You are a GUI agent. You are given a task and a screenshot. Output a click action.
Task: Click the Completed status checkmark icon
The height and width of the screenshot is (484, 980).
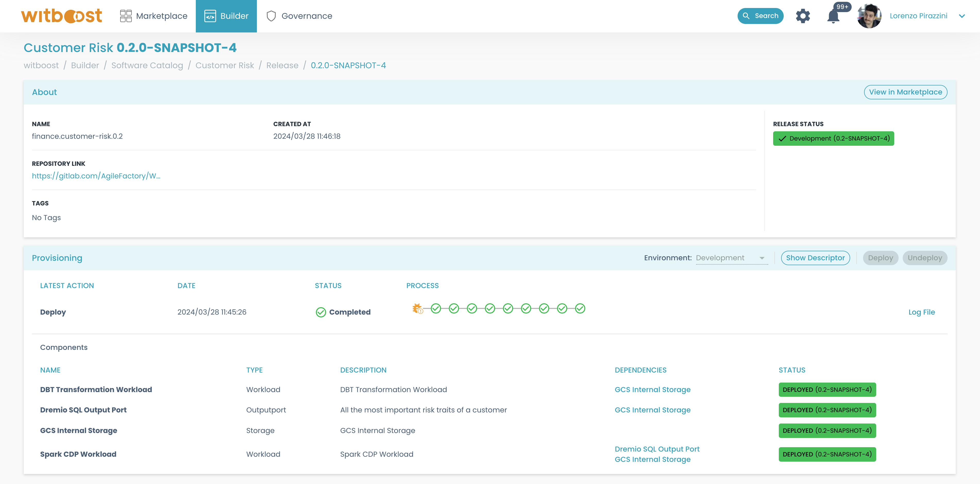tap(321, 312)
